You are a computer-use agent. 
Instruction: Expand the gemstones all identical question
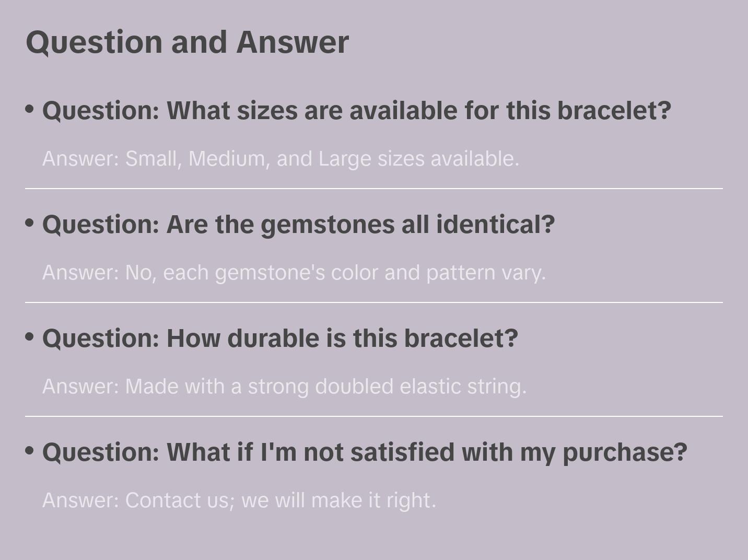(298, 225)
